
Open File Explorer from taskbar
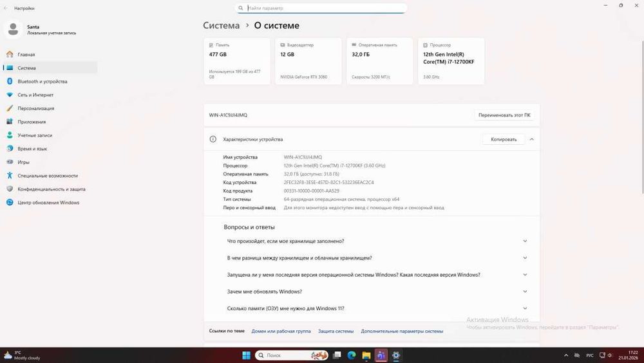tap(366, 355)
